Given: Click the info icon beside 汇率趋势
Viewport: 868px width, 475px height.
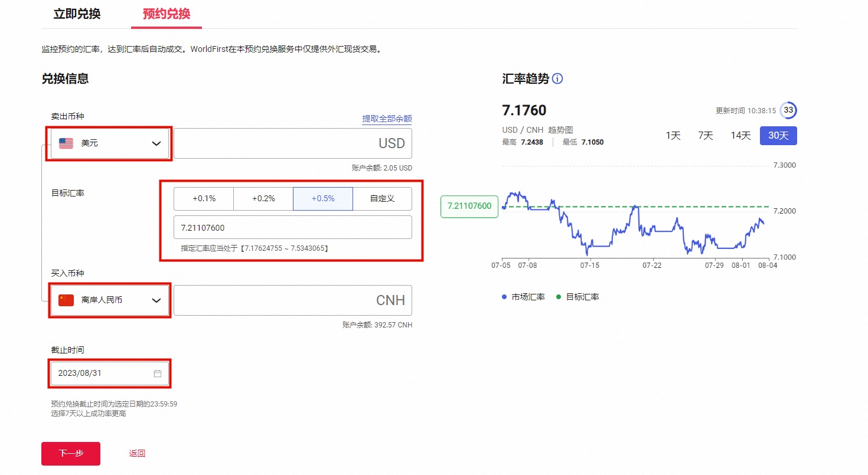Looking at the screenshot, I should [557, 78].
